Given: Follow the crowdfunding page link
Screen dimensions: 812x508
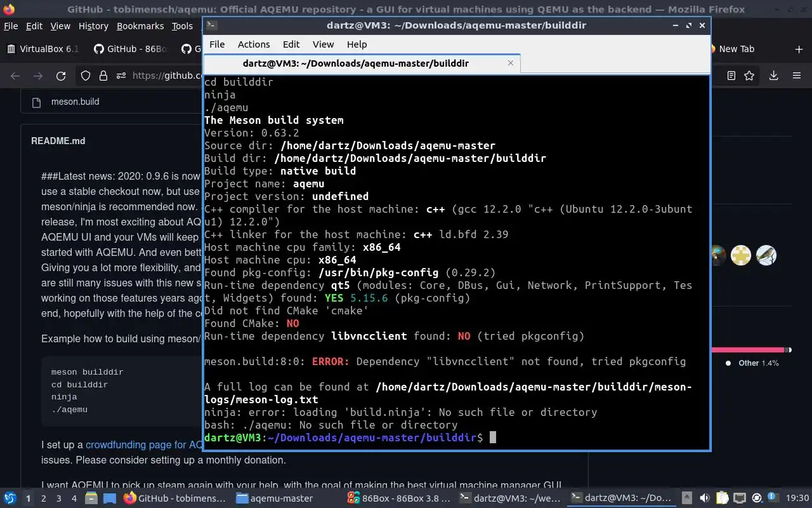Looking at the screenshot, I should 144,445.
